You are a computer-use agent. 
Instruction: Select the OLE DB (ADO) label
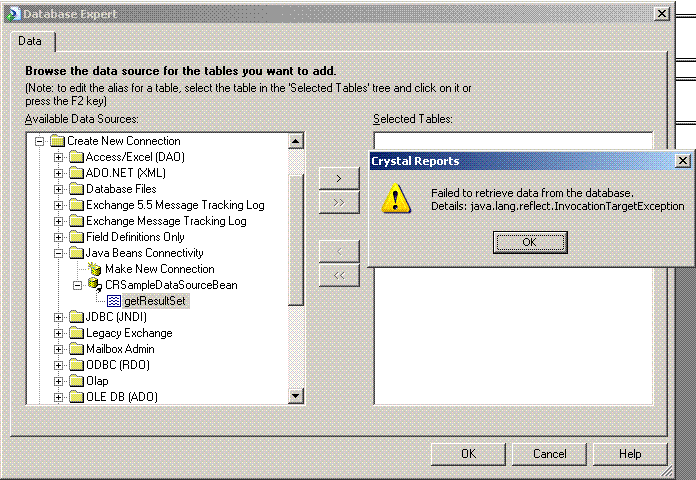[x=122, y=397]
